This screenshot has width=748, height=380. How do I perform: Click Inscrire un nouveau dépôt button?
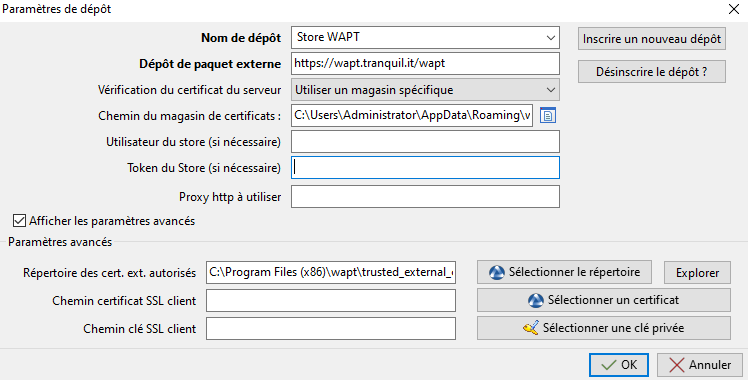[x=652, y=39]
